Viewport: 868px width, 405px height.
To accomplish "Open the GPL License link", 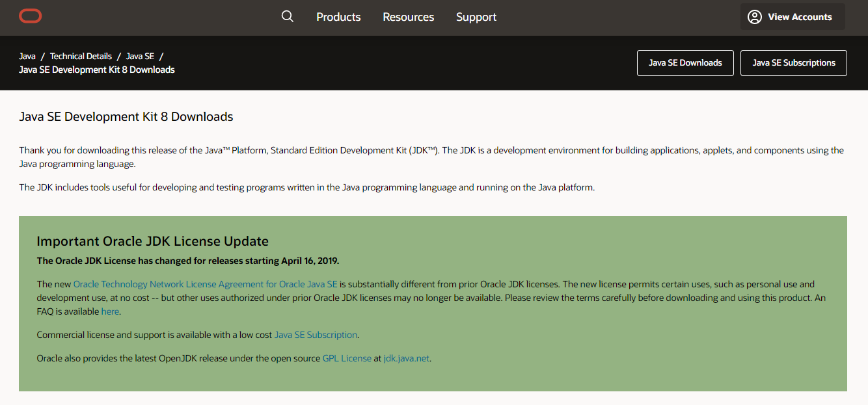I will tap(347, 358).
